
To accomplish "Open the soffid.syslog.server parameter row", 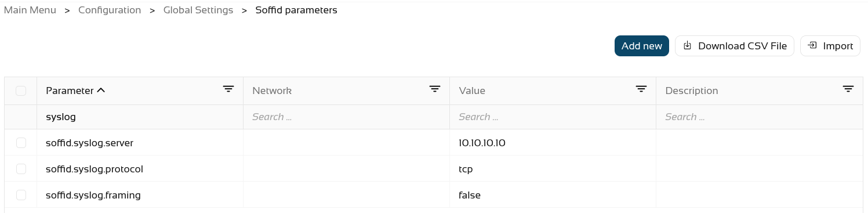I will [x=434, y=142].
